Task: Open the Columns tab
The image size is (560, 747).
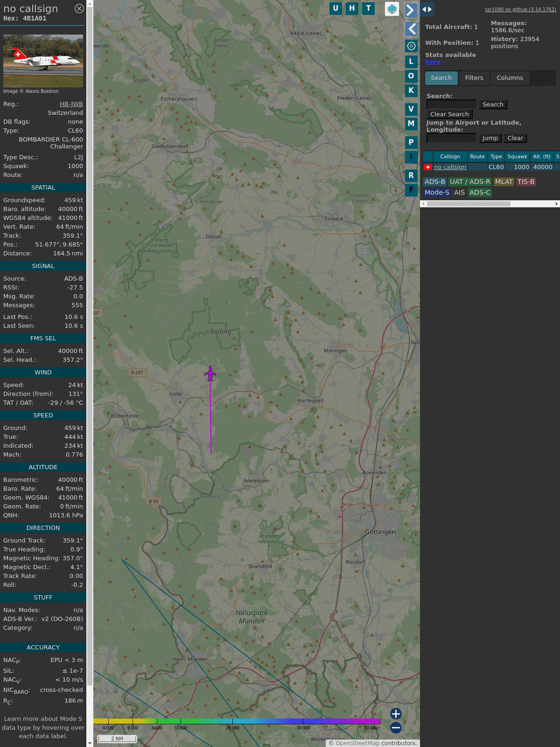Action: (510, 78)
